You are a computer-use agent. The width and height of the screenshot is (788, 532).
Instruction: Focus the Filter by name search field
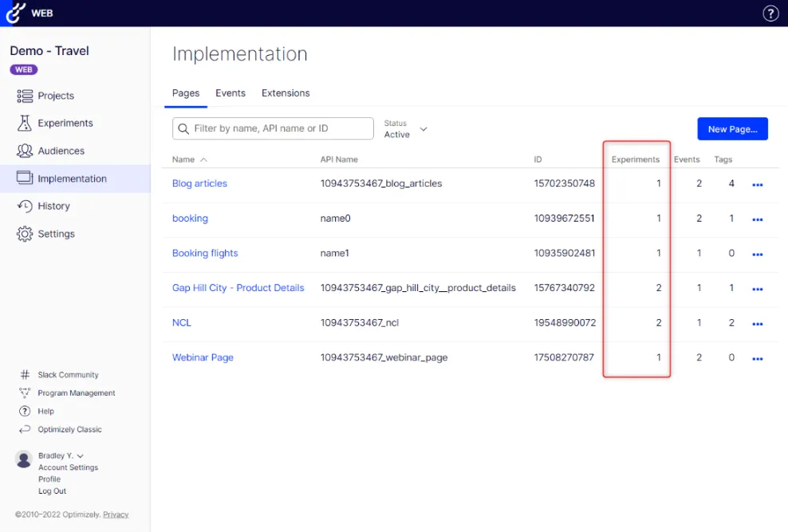(273, 128)
